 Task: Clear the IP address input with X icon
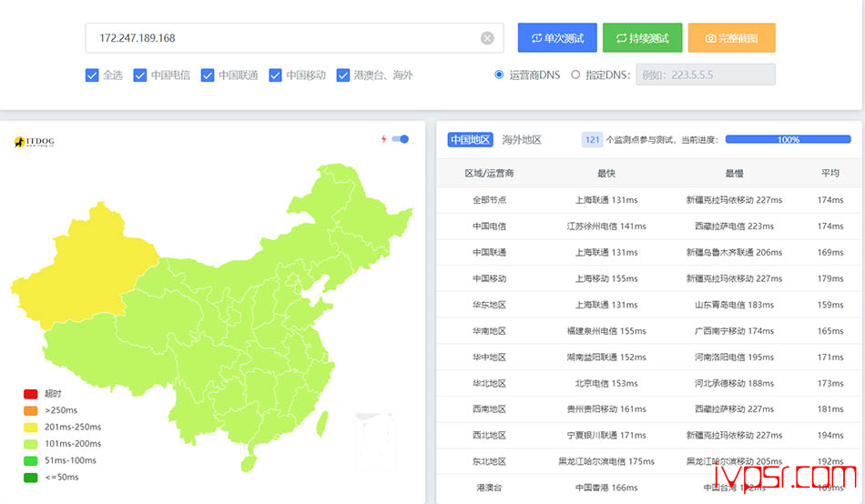pos(487,38)
